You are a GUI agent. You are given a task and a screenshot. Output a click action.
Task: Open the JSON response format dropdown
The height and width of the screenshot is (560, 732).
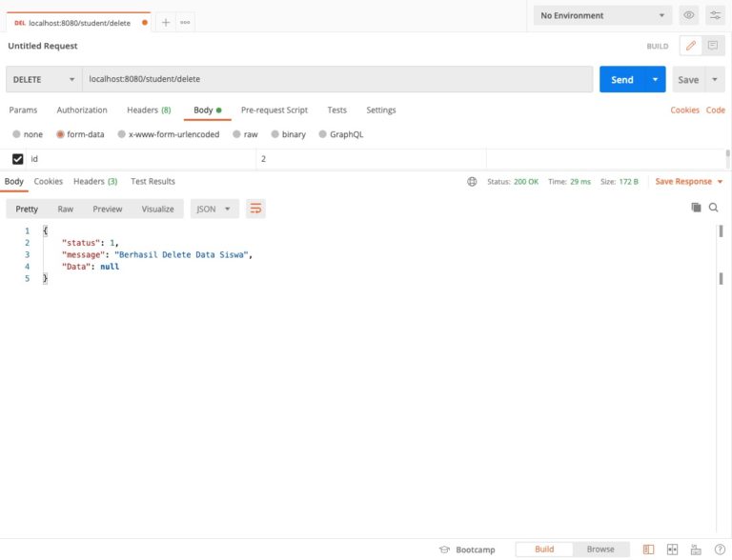coord(214,209)
